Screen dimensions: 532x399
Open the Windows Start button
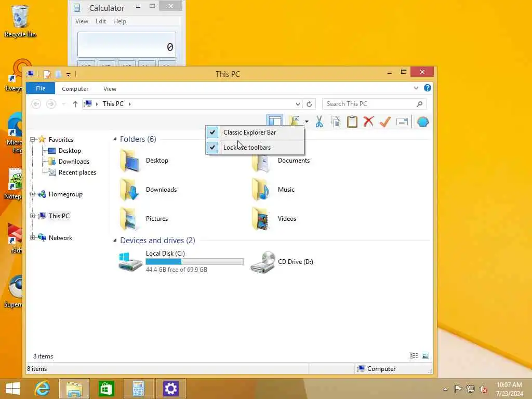(13, 389)
